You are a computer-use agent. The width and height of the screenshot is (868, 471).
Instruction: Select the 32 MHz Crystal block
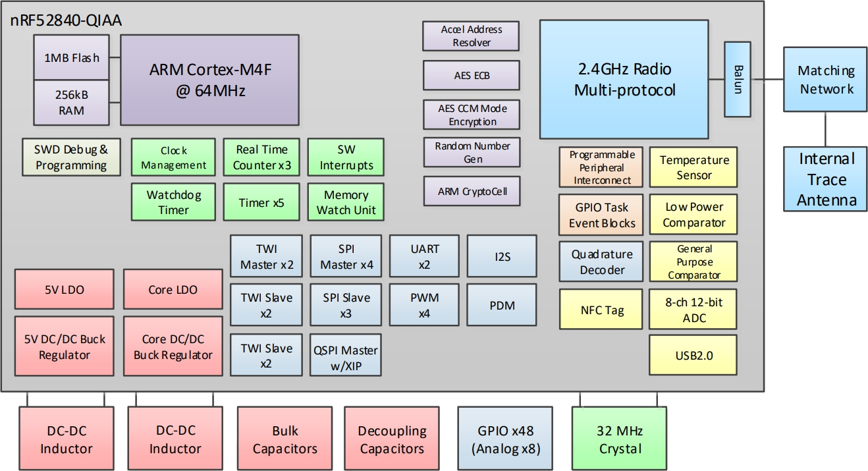[x=620, y=439]
